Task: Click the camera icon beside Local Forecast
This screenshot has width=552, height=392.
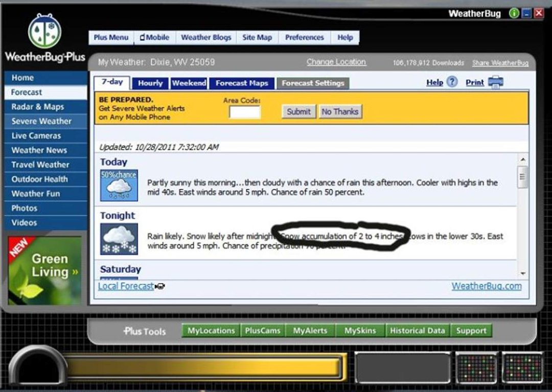Action: pyautogui.click(x=160, y=286)
